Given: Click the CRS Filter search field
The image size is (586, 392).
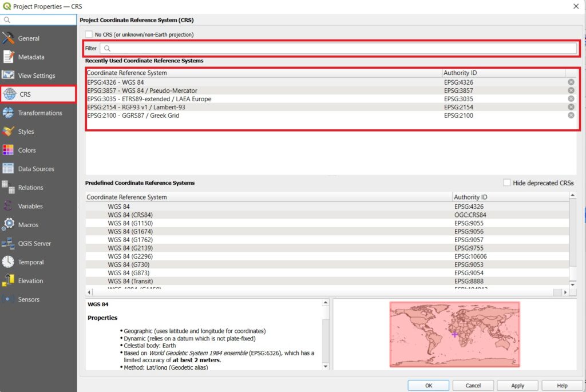Looking at the screenshot, I should (x=338, y=49).
